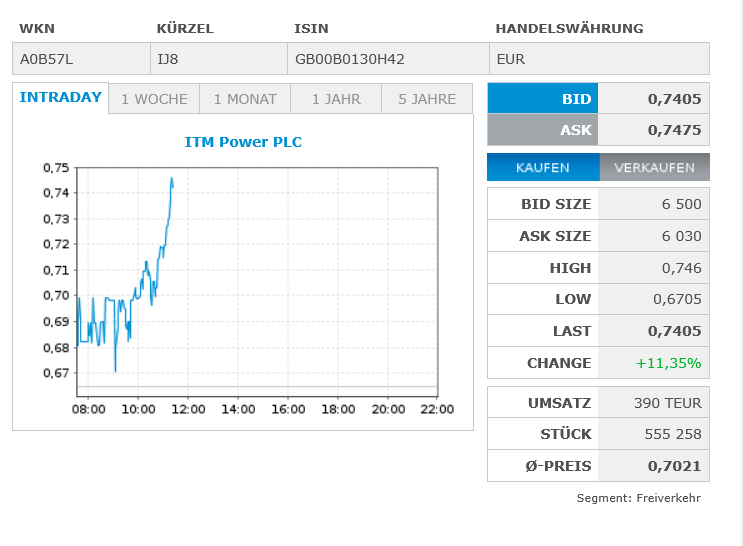The width and height of the screenshot is (743, 546).
Task: Click the Ø-PREIS value 0,7021
Action: (x=674, y=466)
